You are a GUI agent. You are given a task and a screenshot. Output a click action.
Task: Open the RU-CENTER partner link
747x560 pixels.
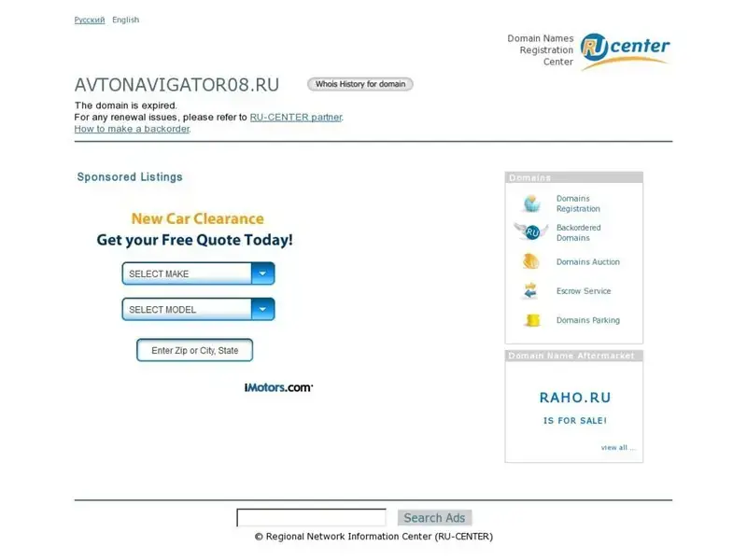(x=295, y=118)
